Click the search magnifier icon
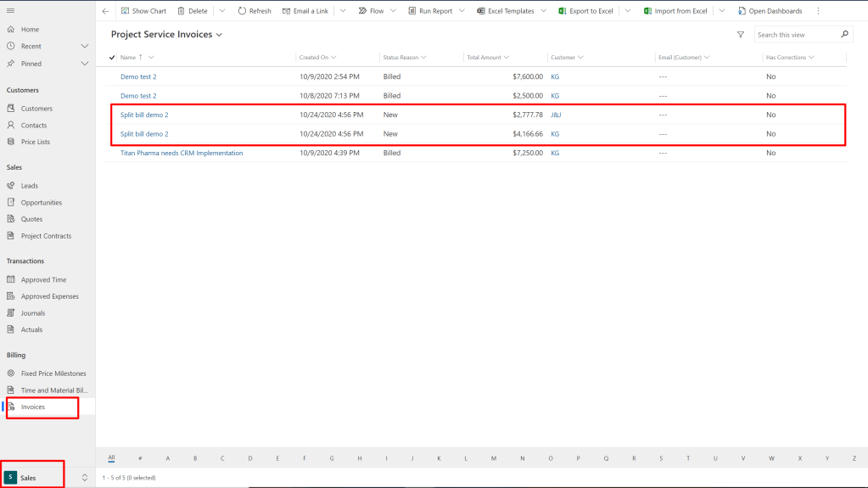The height and width of the screenshot is (488, 868). (x=844, y=35)
